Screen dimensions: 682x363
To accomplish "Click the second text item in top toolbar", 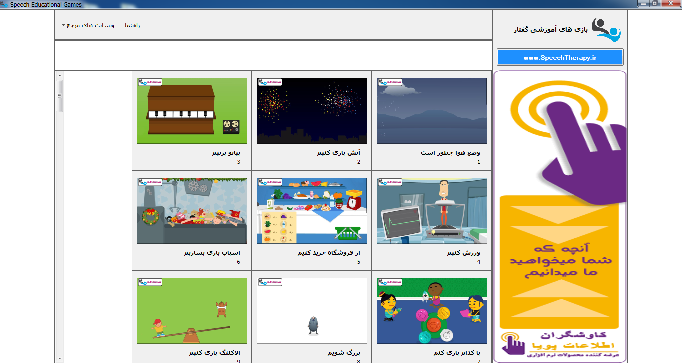I will pos(132,26).
